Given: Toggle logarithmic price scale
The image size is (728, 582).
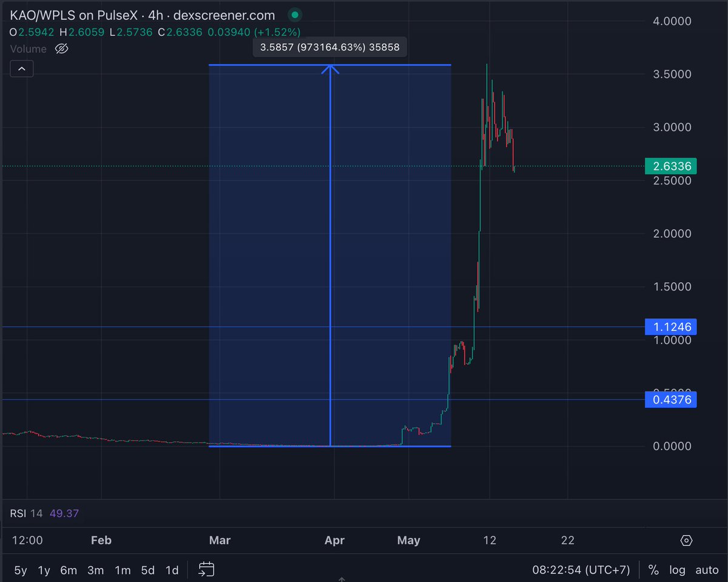Looking at the screenshot, I should click(677, 570).
